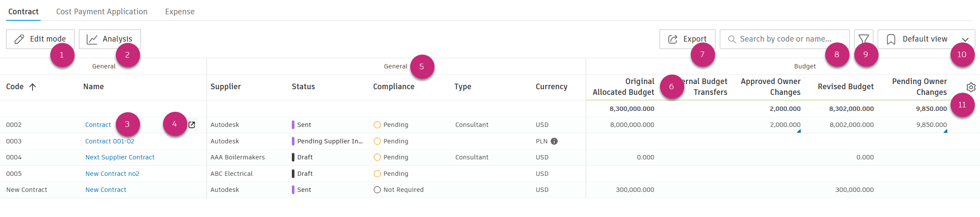Click the Edit mode pencil icon
The image size is (980, 217).
click(x=19, y=39)
